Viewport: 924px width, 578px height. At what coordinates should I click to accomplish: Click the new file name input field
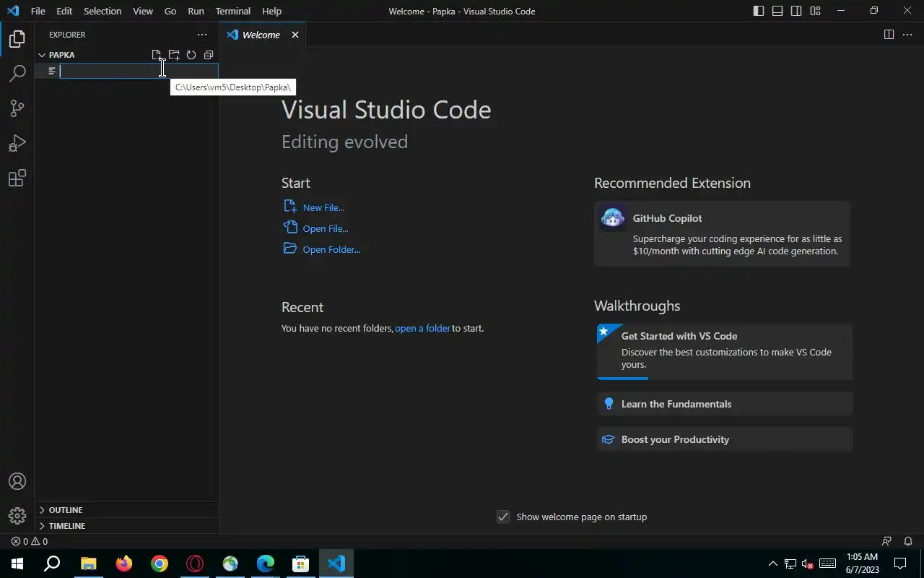click(x=139, y=71)
